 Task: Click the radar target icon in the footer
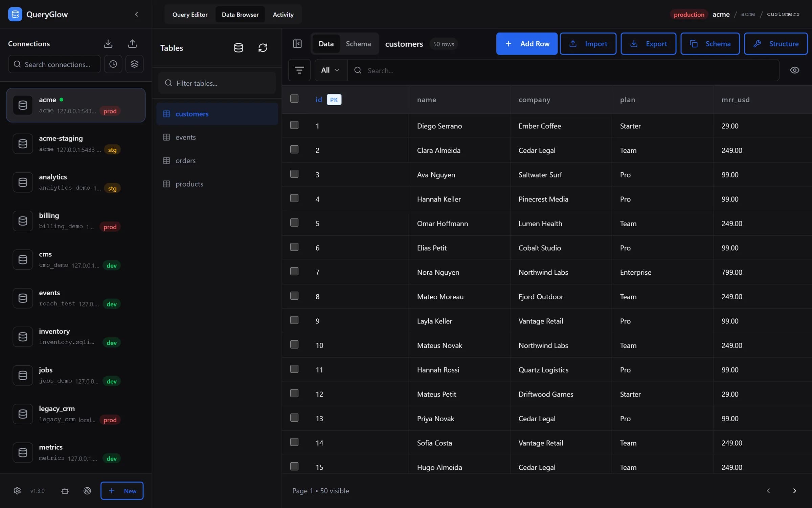tap(87, 491)
